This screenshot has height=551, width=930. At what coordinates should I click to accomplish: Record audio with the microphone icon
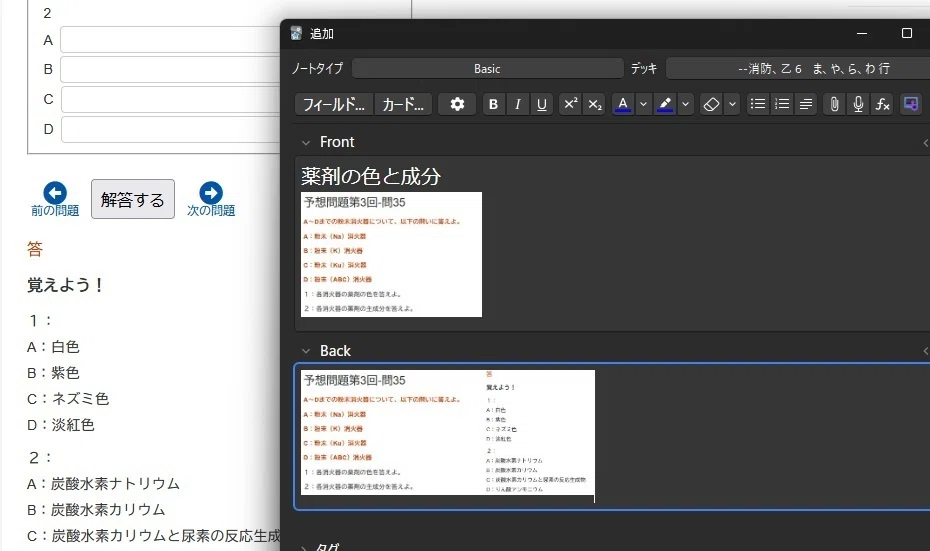858,104
